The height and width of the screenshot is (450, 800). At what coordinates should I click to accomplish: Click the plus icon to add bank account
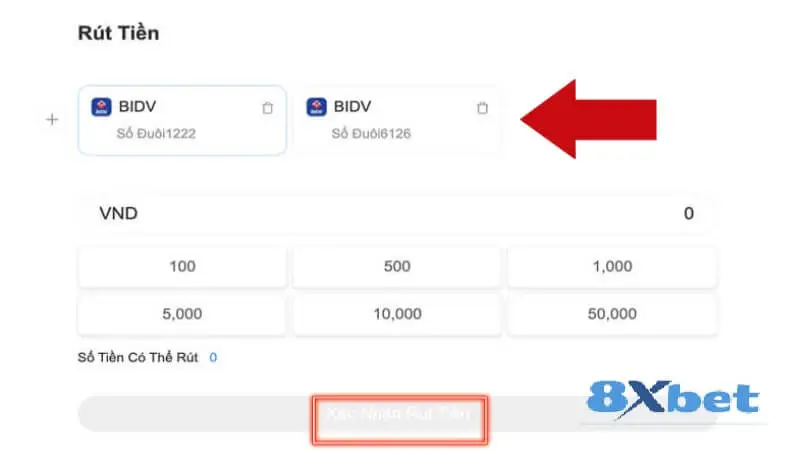pos(53,120)
